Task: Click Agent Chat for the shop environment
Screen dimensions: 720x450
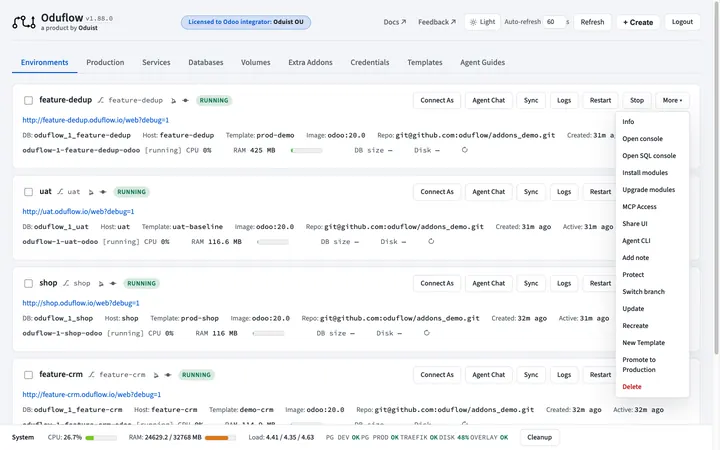Action: tap(489, 283)
